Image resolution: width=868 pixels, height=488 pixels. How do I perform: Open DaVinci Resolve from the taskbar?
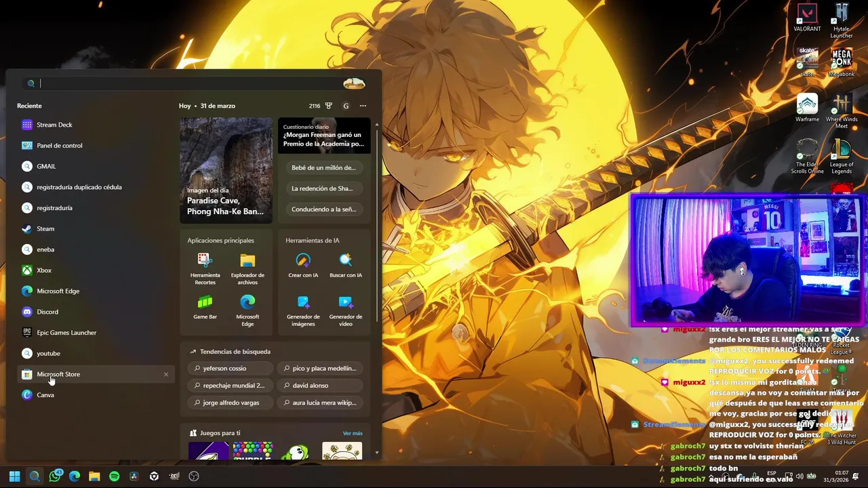click(134, 476)
